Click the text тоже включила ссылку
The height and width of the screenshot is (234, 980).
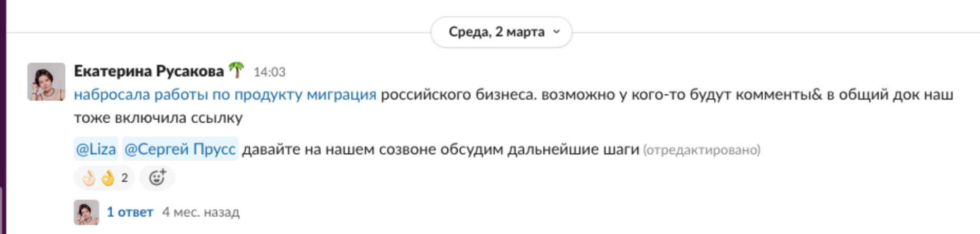[158, 118]
